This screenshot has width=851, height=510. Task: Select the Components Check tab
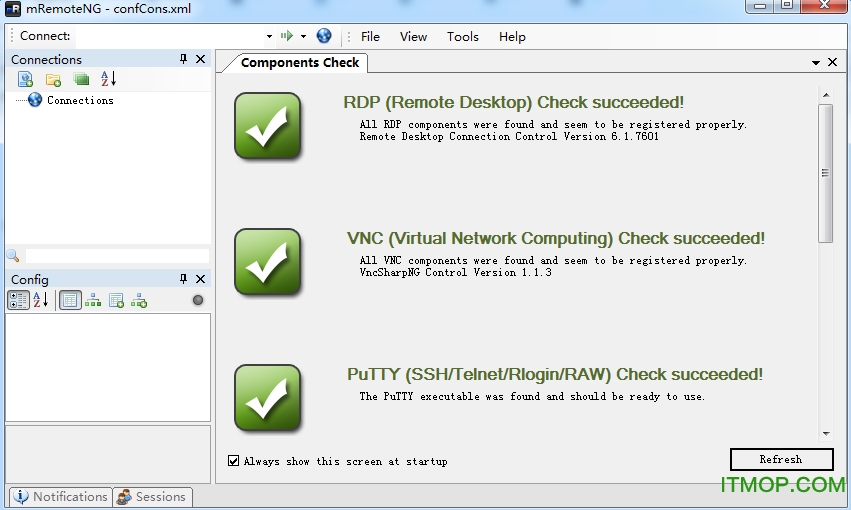pos(300,63)
